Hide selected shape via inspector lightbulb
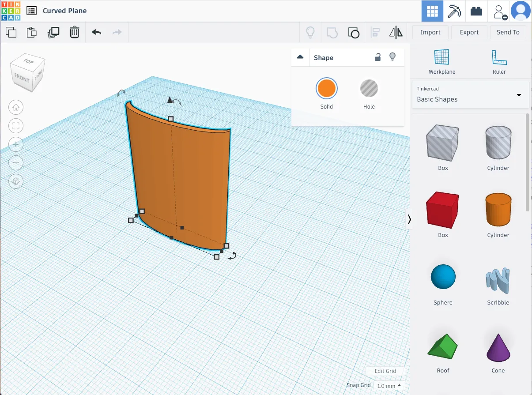532x395 pixels. point(392,57)
